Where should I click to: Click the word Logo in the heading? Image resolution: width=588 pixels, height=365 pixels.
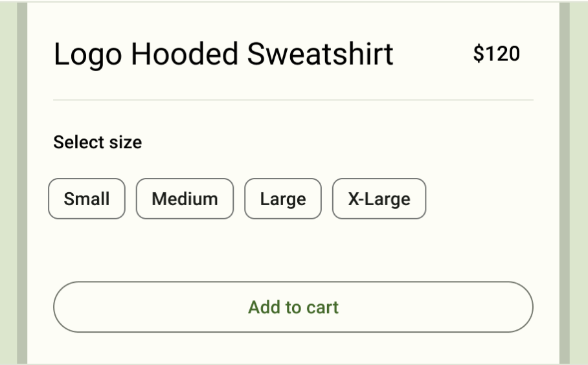click(87, 54)
